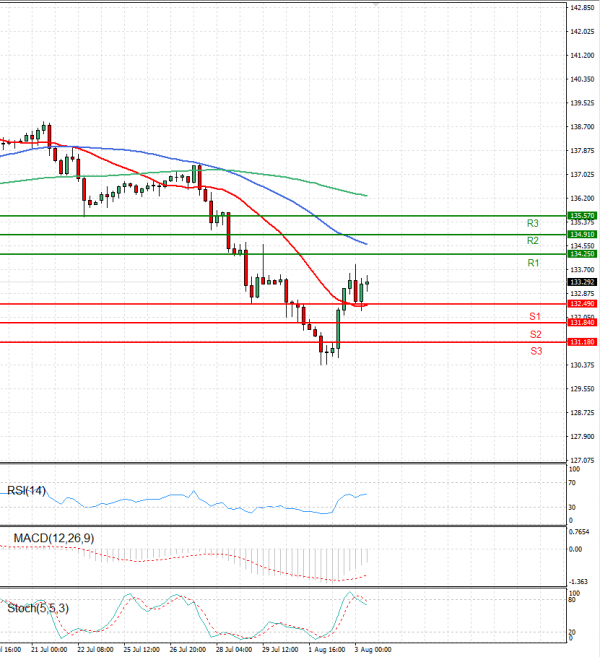Image resolution: width=600 pixels, height=657 pixels.
Task: Click the 130.375 price axis value
Action: tap(582, 365)
